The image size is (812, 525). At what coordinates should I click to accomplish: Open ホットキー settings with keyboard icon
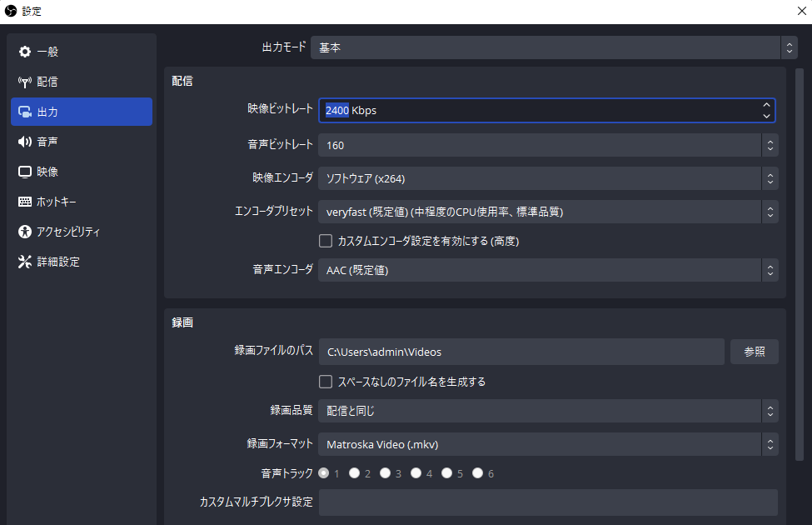point(24,201)
